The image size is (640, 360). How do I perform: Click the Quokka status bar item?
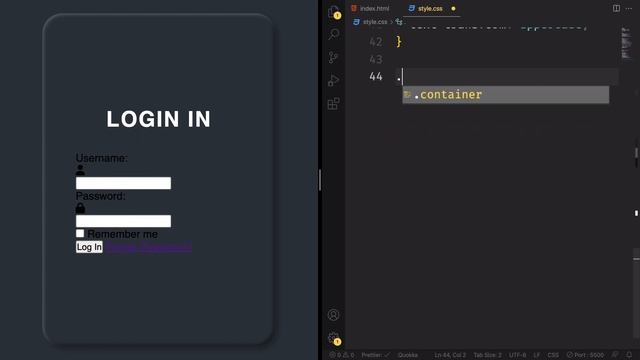(x=407, y=355)
